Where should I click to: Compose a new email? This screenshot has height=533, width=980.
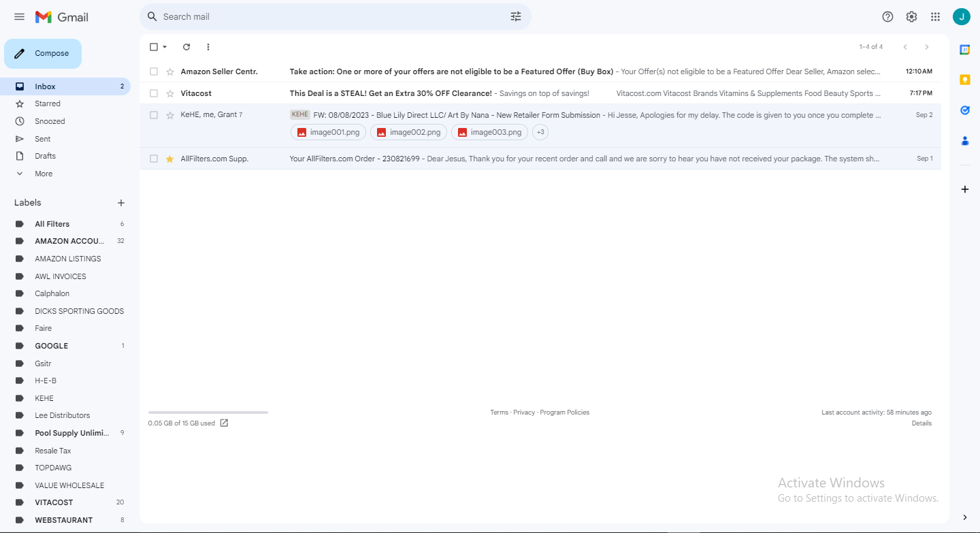point(43,54)
